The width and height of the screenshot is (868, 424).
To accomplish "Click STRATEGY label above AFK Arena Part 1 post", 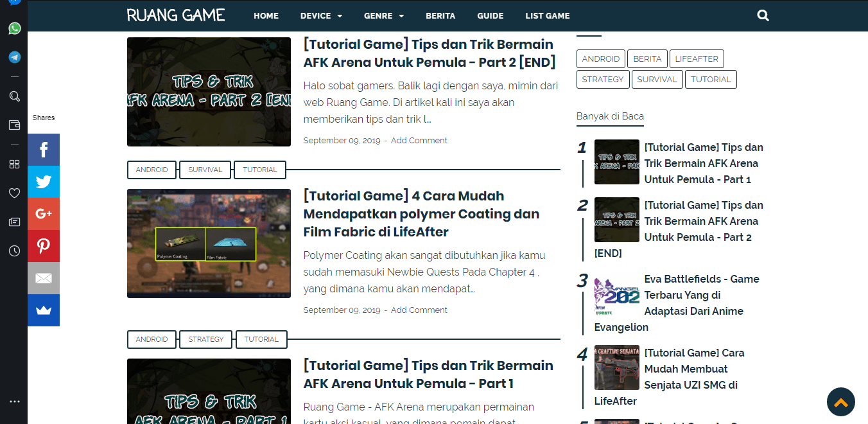I will [x=206, y=339].
